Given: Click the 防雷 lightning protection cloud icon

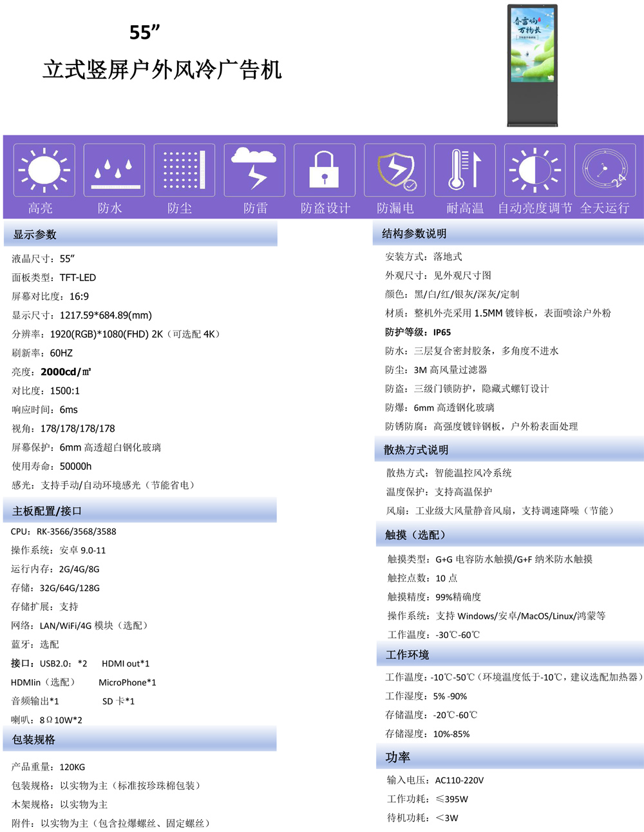Looking at the screenshot, I should coord(254,169).
